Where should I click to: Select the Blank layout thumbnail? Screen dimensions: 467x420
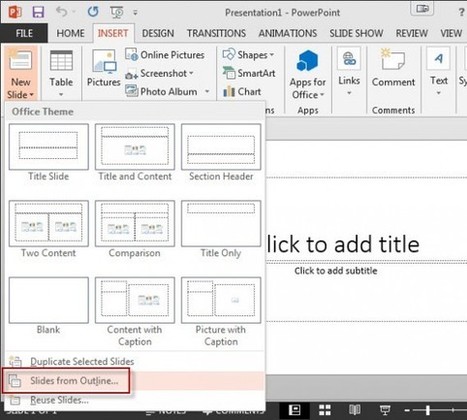click(49, 300)
